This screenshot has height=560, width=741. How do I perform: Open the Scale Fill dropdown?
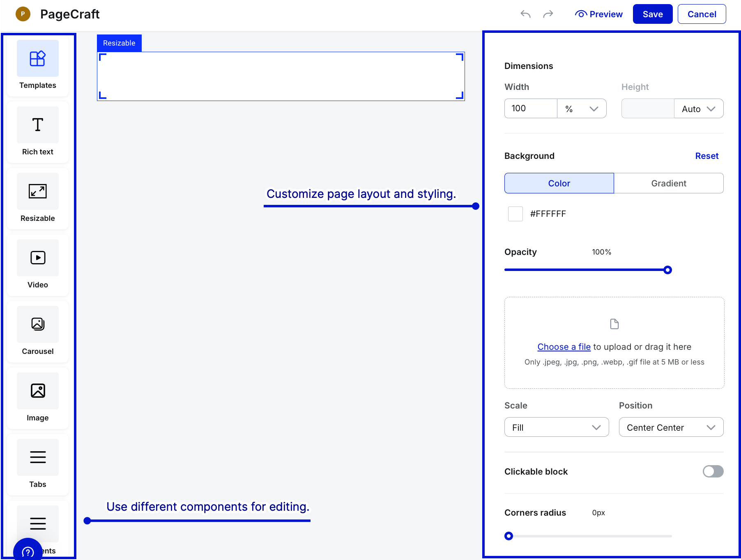click(556, 427)
